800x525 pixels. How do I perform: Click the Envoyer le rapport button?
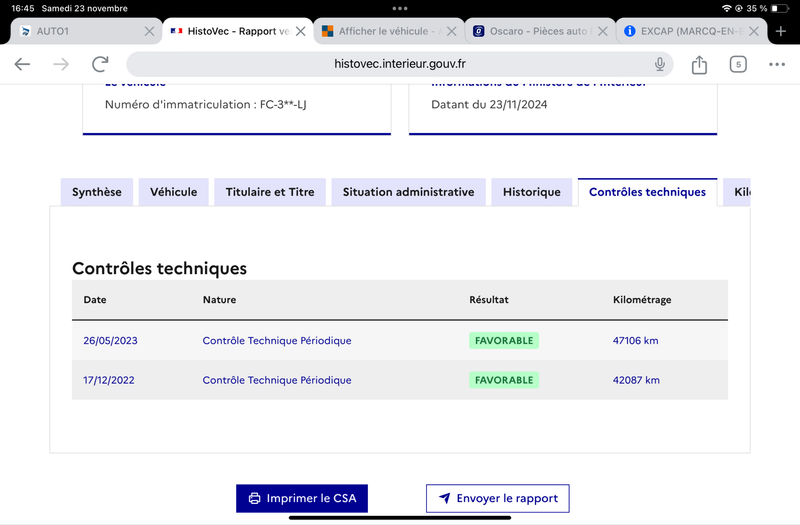click(x=497, y=498)
